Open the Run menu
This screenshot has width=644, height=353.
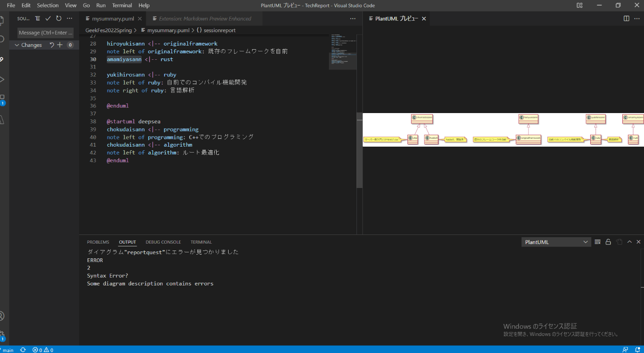pyautogui.click(x=101, y=6)
